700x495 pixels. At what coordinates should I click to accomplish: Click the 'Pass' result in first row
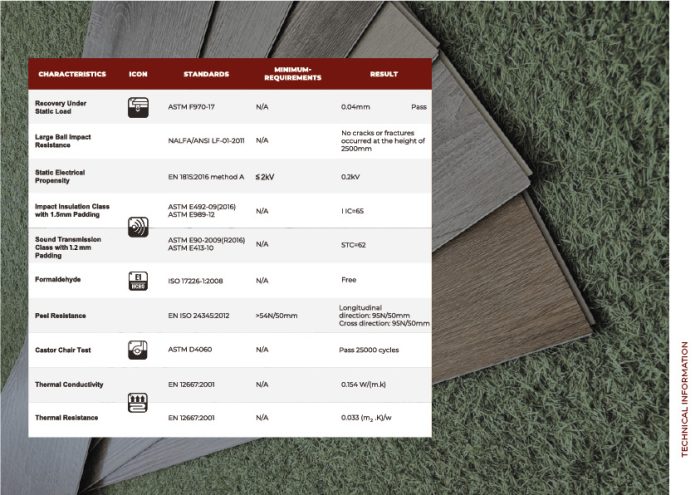[419, 107]
